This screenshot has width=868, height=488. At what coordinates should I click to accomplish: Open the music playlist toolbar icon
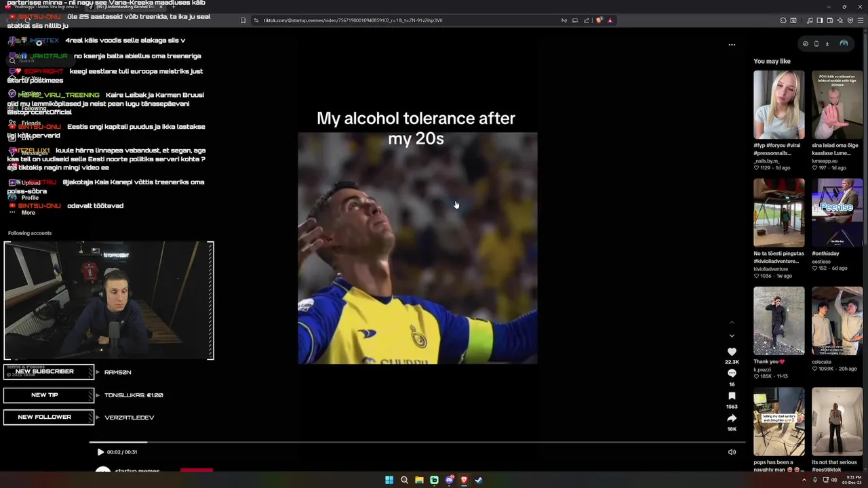pos(810,20)
